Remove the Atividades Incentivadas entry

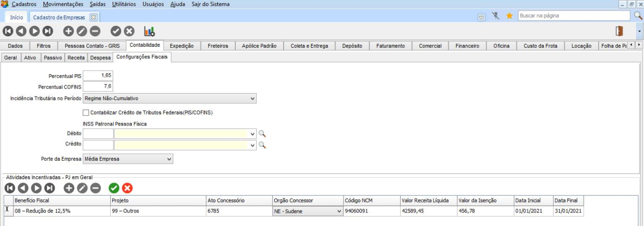96,188
